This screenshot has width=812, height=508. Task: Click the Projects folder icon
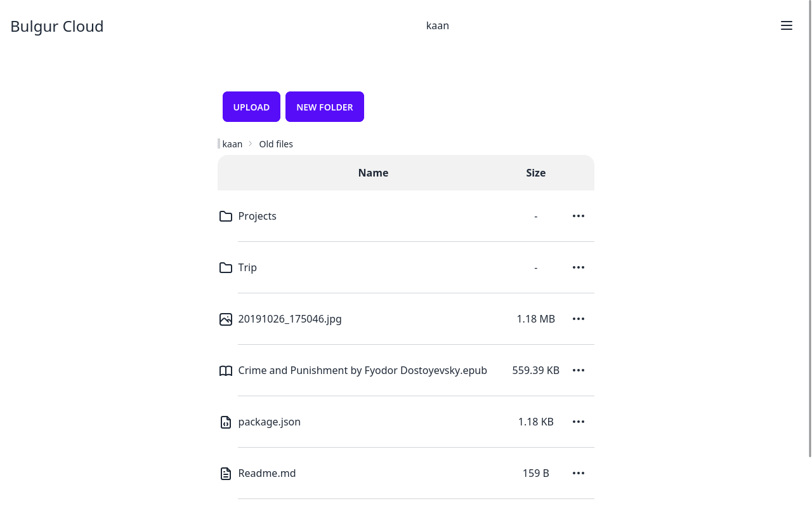tap(226, 217)
